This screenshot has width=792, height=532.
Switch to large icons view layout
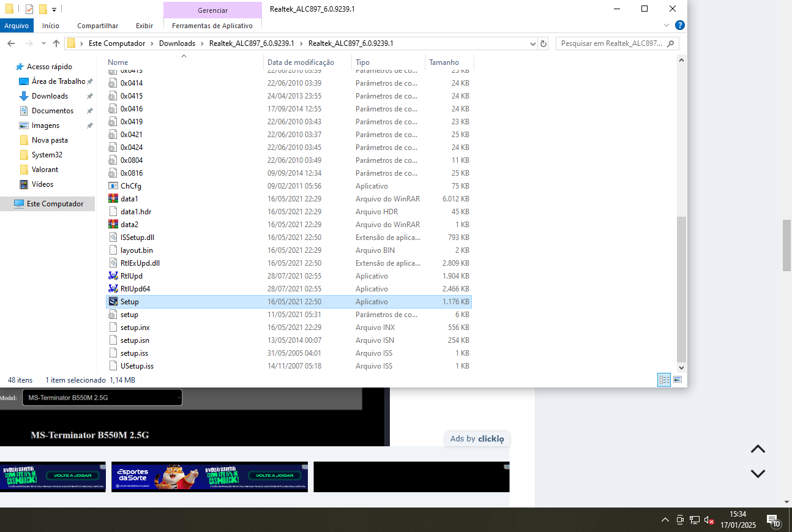678,380
